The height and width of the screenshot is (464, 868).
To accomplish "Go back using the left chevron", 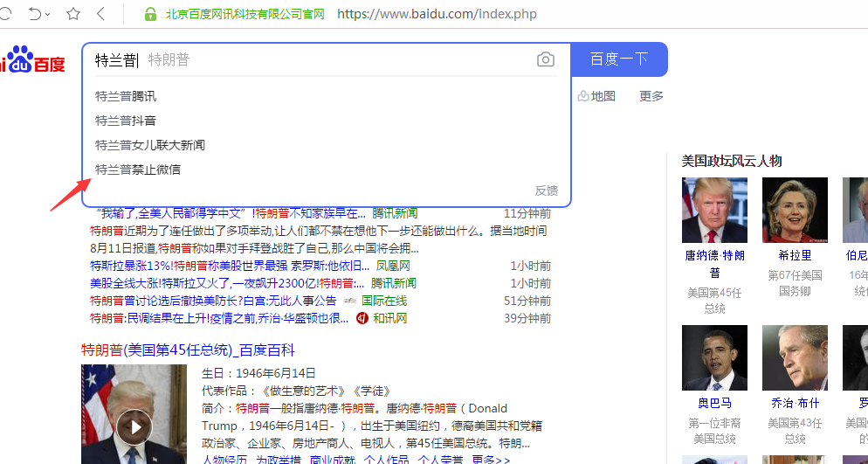I will pos(100,14).
